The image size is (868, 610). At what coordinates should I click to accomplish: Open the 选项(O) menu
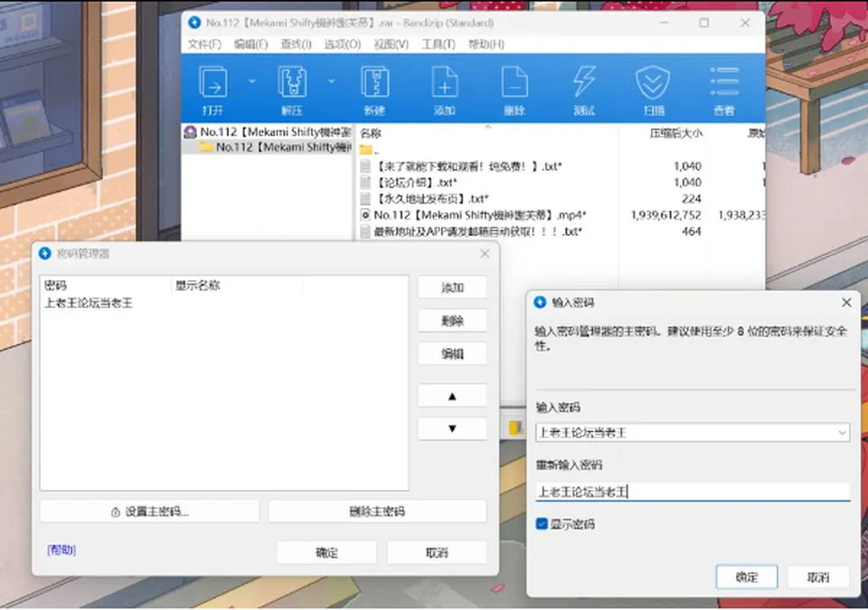pyautogui.click(x=343, y=44)
